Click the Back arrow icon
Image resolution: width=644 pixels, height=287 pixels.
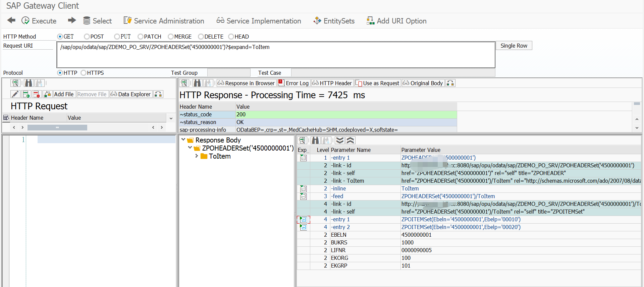click(11, 20)
